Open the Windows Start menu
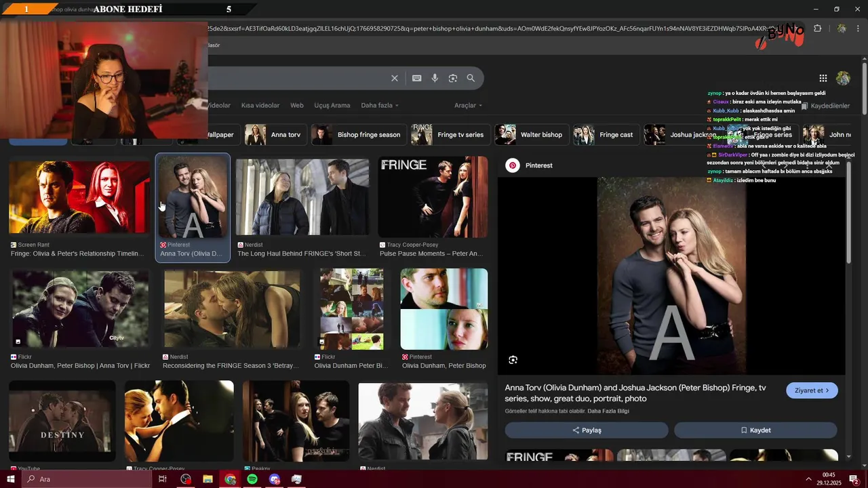Screen dimensions: 868x488 [10, 479]
